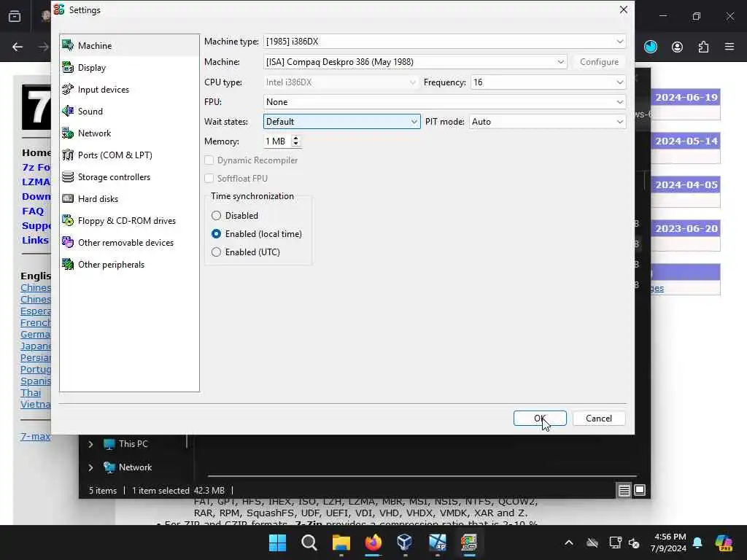The image size is (747, 560).
Task: Open the Display settings category
Action: point(129,68)
